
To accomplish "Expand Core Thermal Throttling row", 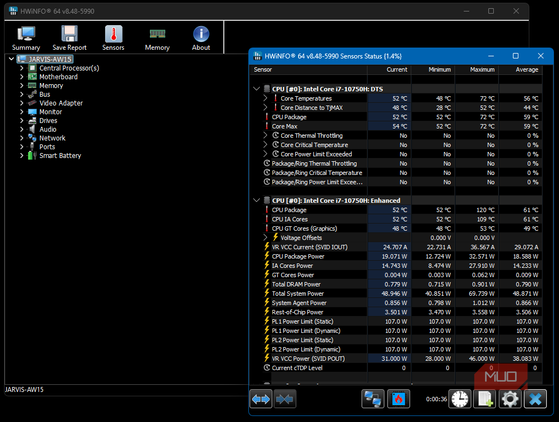I will [265, 135].
